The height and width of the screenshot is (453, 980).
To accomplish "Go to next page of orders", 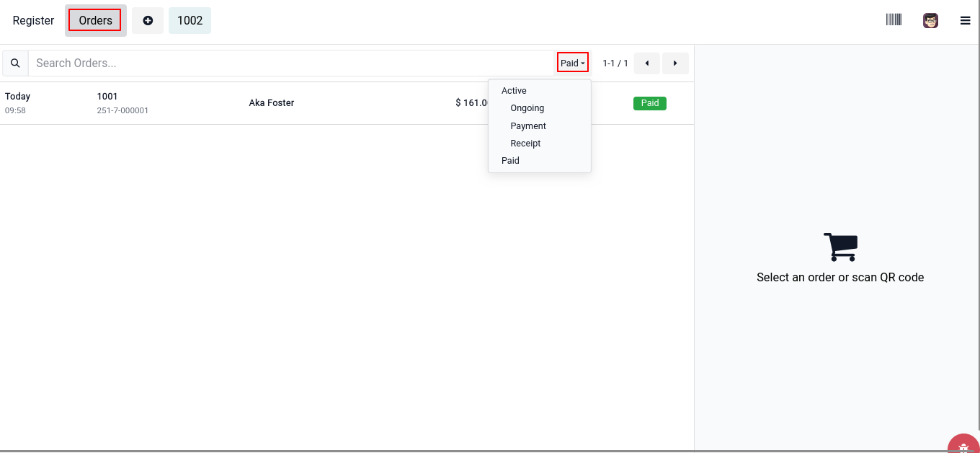I will [675, 63].
